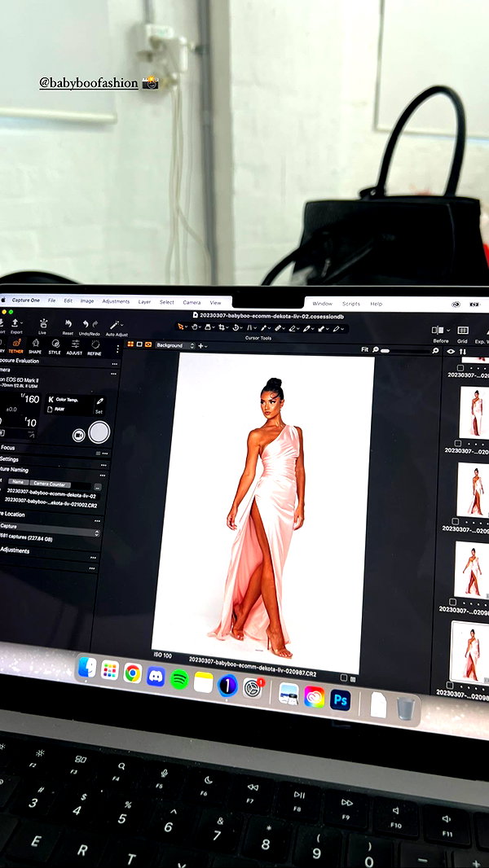Screen dimensions: 489x868
Task: Click the Live view camera icon
Action: tap(42, 323)
